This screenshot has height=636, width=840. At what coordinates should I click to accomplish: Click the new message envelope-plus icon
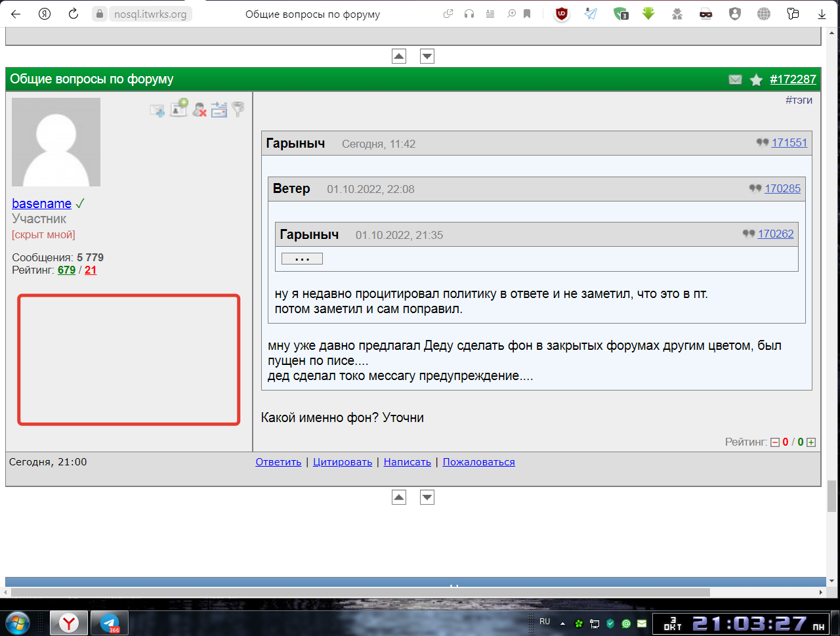pos(157,110)
